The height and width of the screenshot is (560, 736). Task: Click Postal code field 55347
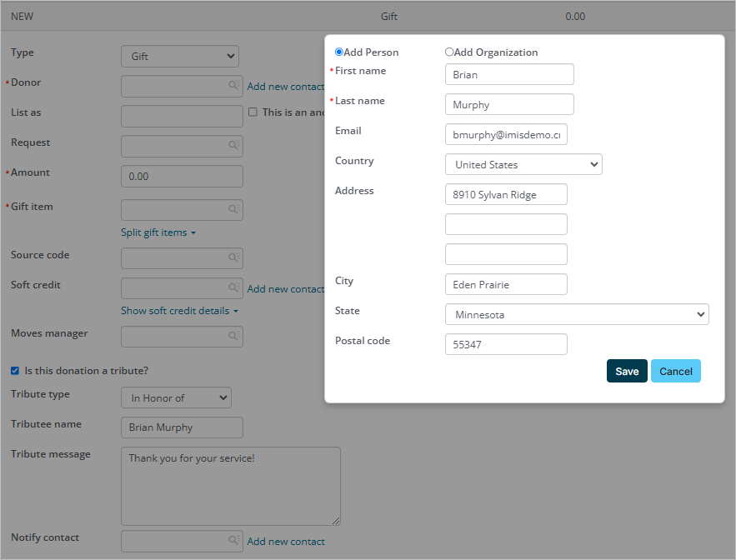point(506,344)
